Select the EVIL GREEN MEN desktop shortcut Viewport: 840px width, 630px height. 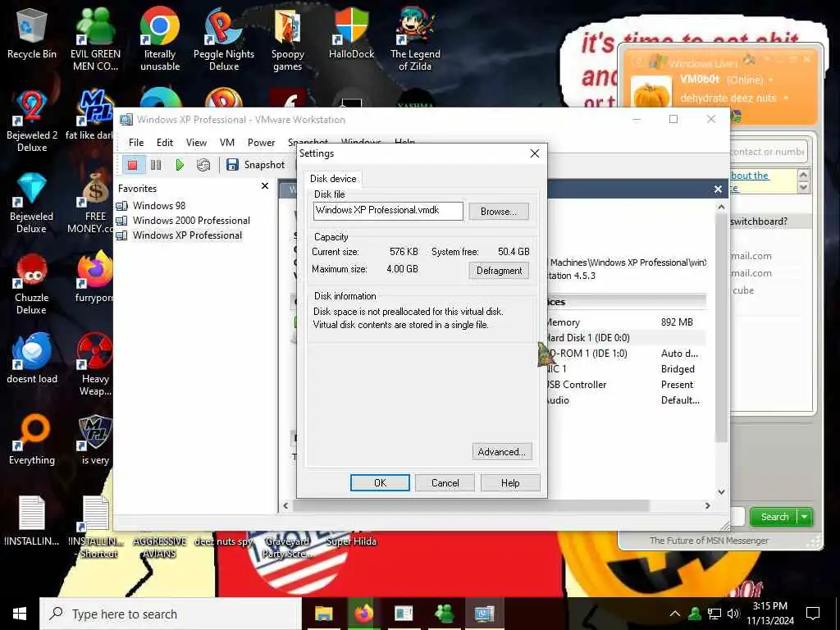[x=95, y=39]
